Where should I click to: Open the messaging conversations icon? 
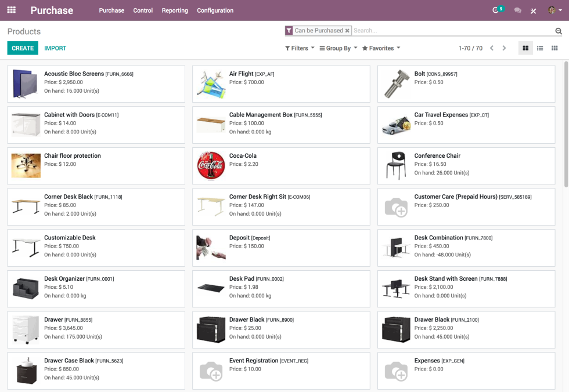coord(517,10)
